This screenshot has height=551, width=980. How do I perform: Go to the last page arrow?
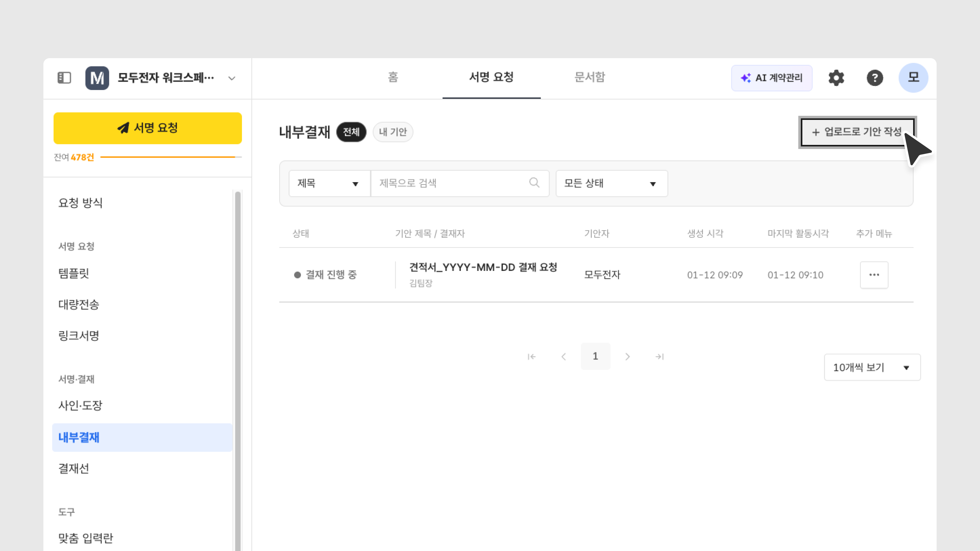659,356
